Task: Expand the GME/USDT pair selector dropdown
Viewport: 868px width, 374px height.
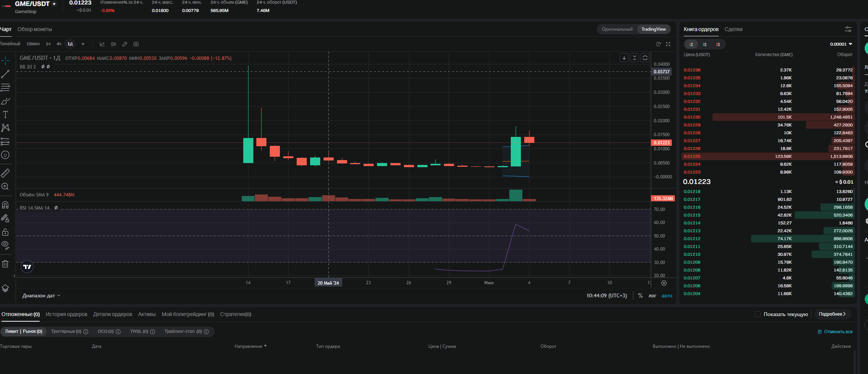Action: 54,4
